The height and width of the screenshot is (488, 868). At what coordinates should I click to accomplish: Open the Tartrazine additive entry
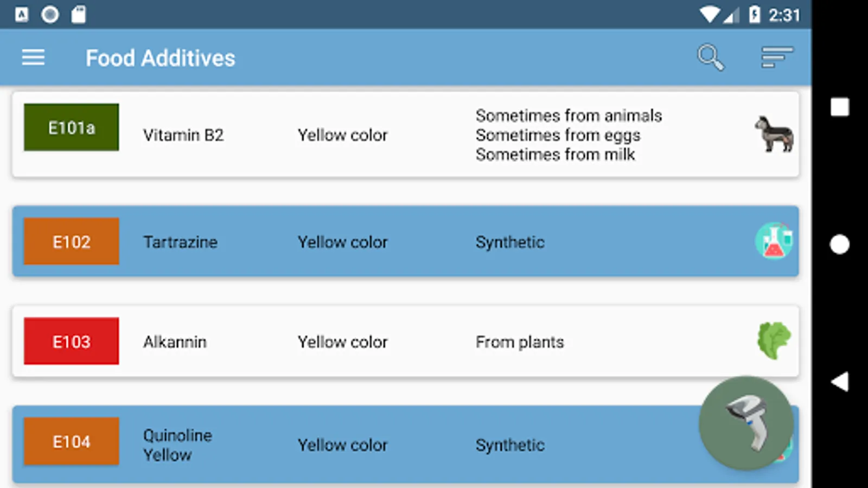180,242
